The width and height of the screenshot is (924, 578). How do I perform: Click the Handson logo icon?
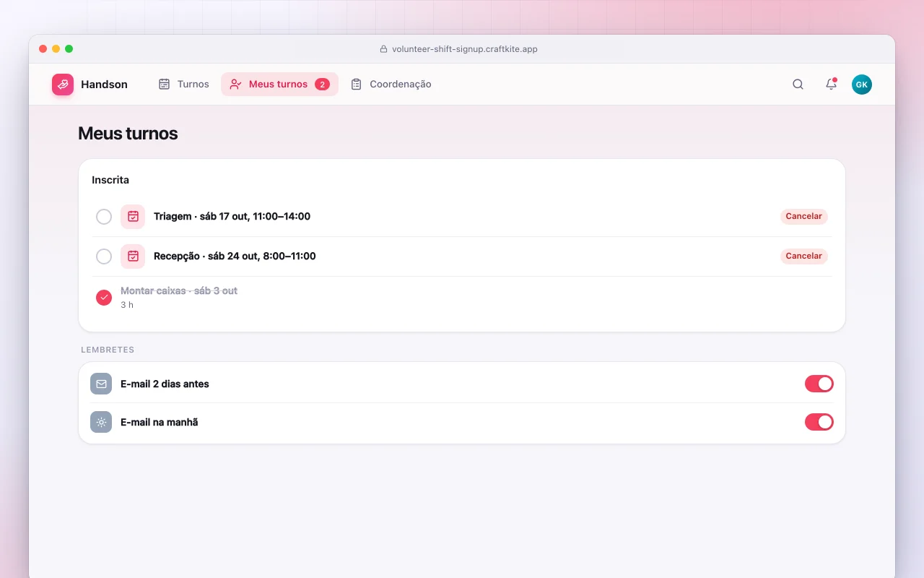[63, 85]
